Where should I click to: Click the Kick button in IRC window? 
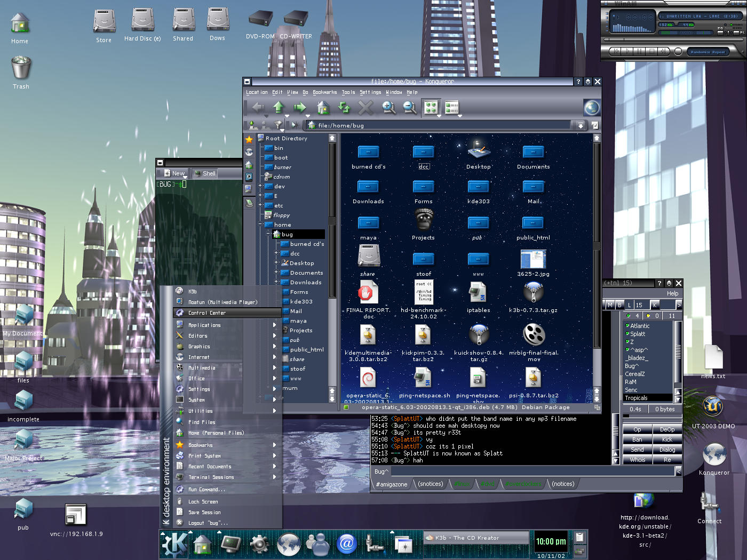click(x=667, y=439)
